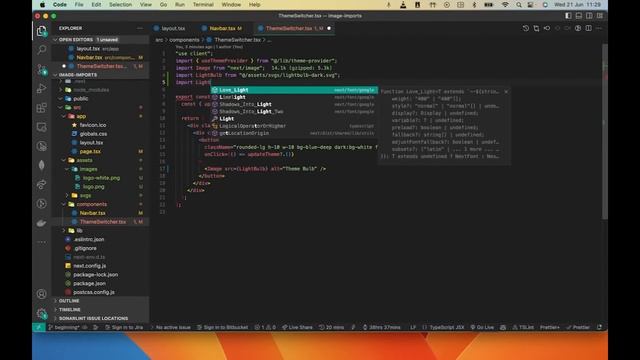Click the notifications bell in status bar
This screenshot has width=640, height=360.
(x=599, y=327)
